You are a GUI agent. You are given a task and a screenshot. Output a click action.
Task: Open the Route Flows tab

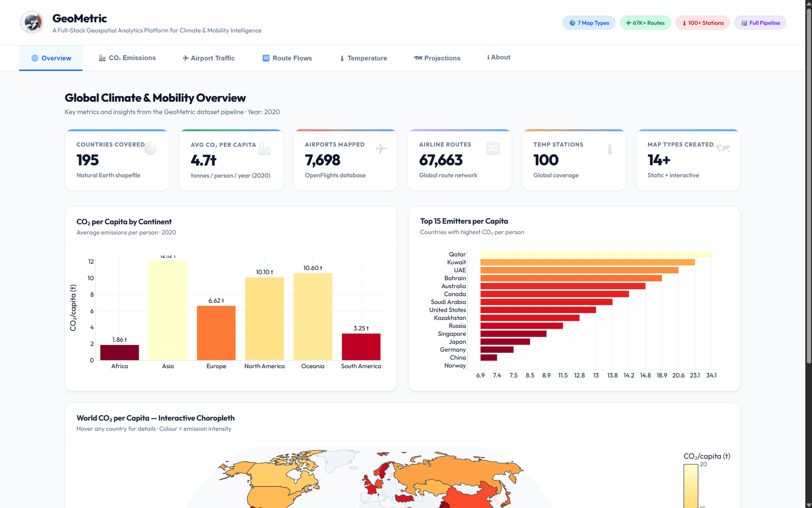[287, 58]
